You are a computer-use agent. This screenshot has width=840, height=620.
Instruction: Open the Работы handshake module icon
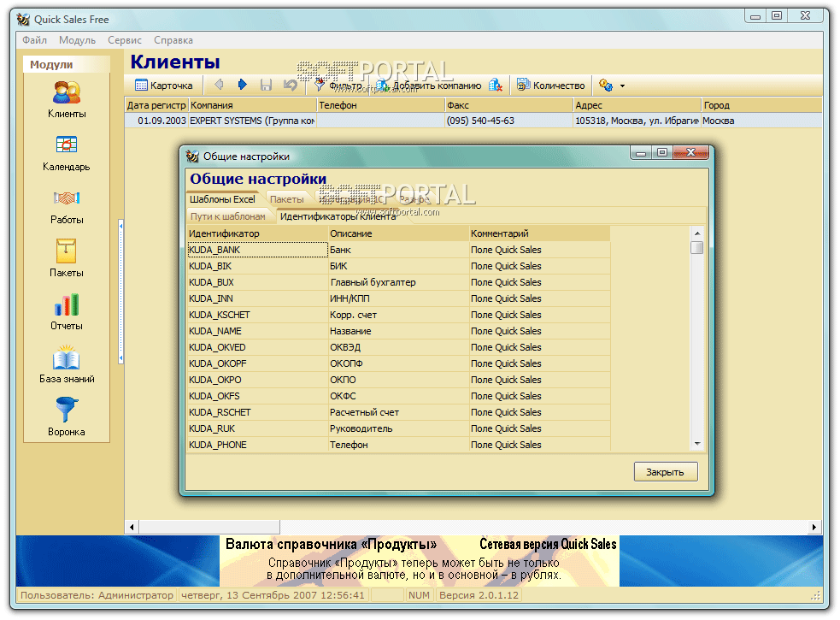67,198
